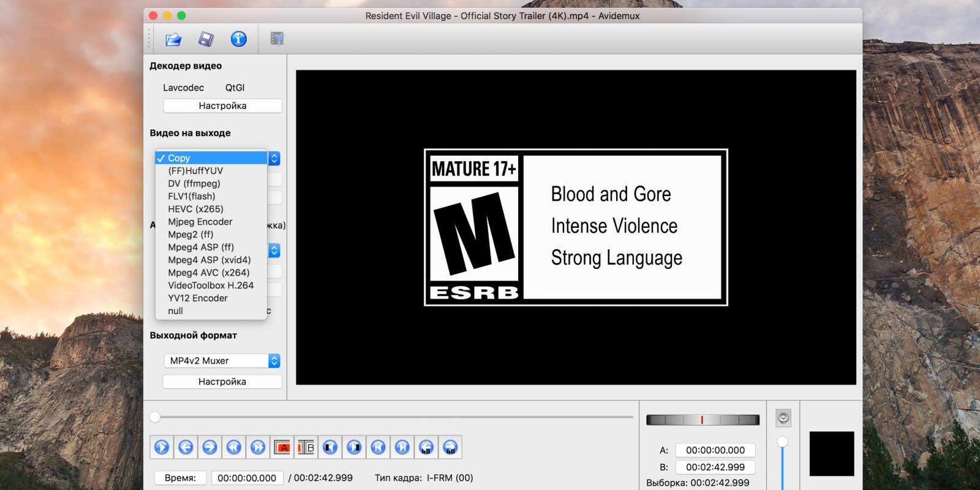Pick VideoToolbox H.264 in dropdown list
The height and width of the screenshot is (490, 980).
tap(211, 285)
